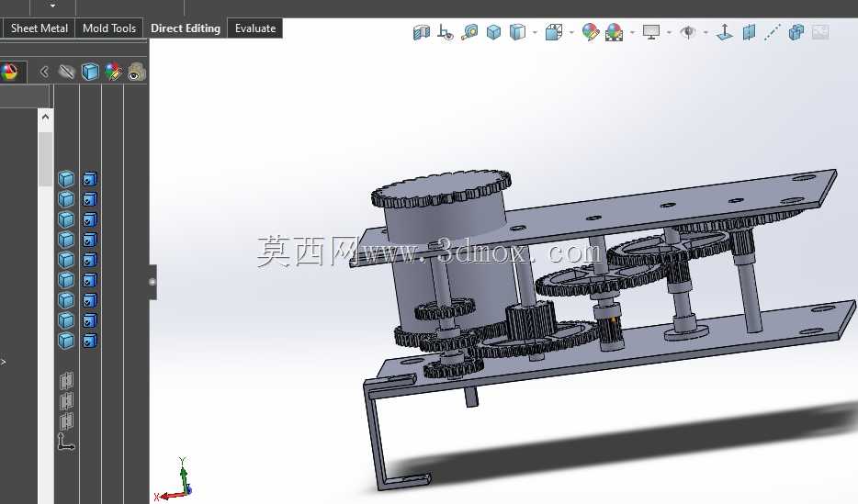
Task: Activate the Section View tool
Action: 422,32
